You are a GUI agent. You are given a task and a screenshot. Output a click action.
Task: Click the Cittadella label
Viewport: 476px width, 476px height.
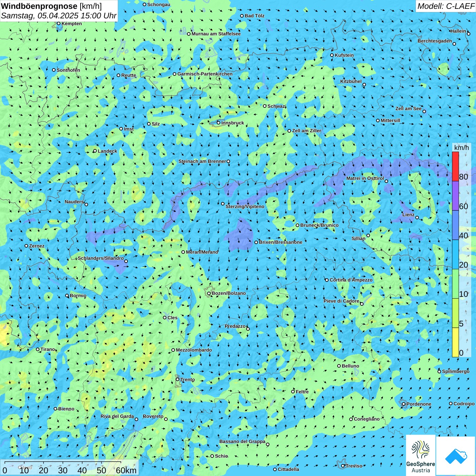point(288,469)
